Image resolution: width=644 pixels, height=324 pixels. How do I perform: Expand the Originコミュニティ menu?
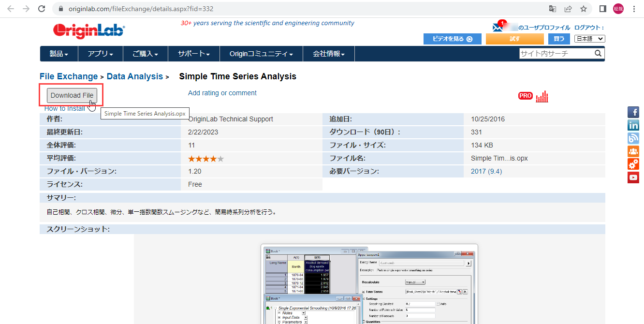pos(262,54)
